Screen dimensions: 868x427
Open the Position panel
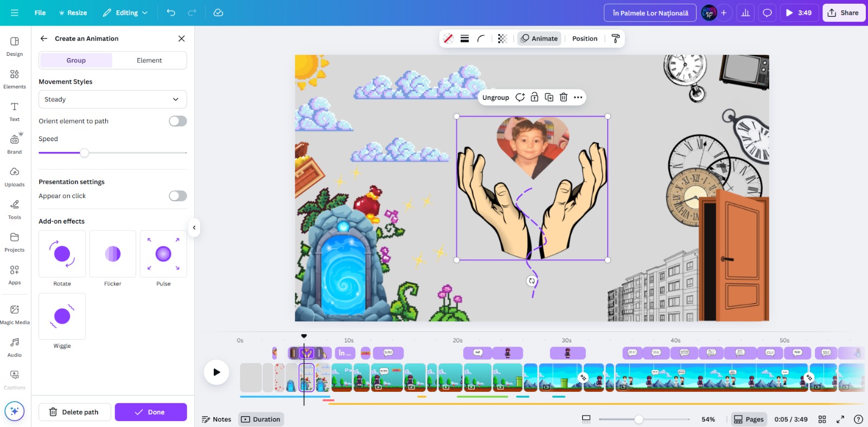click(x=585, y=39)
